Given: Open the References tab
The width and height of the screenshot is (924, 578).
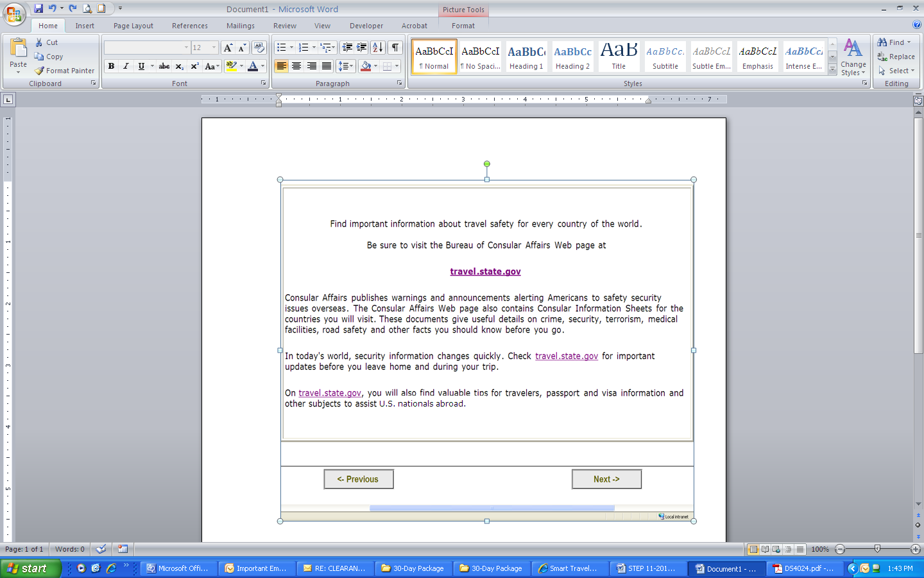Looking at the screenshot, I should point(190,26).
